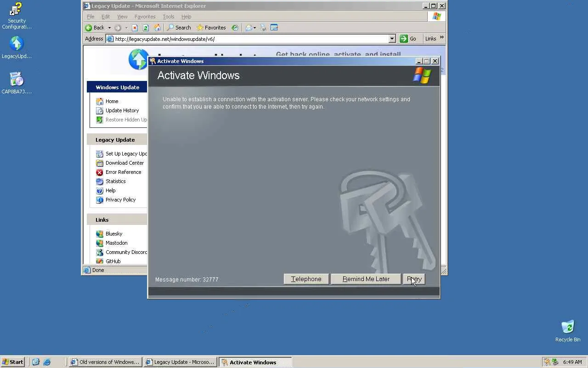Close the Legacy Update Internet Explorer window
The image size is (588, 368).
442,6
